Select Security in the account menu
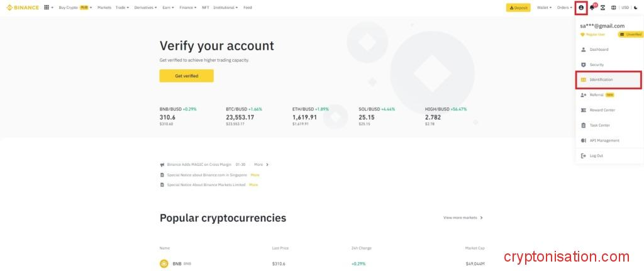The image size is (644, 271). click(x=596, y=65)
